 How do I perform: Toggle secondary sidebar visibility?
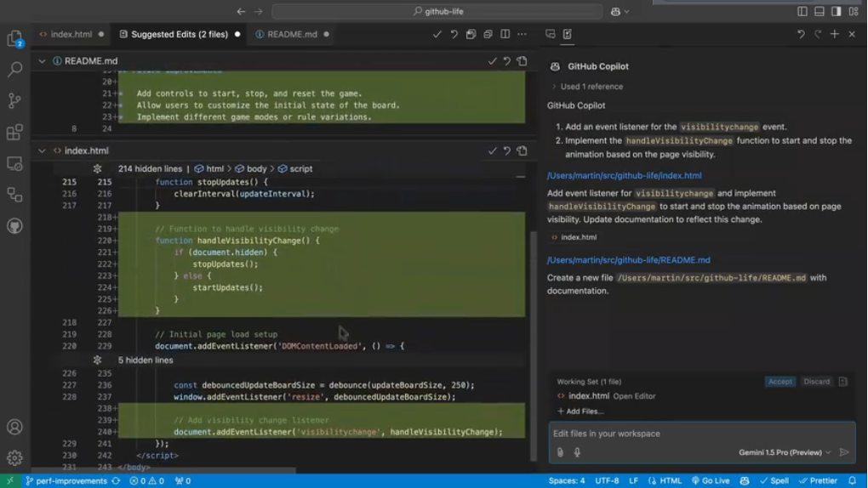click(837, 11)
